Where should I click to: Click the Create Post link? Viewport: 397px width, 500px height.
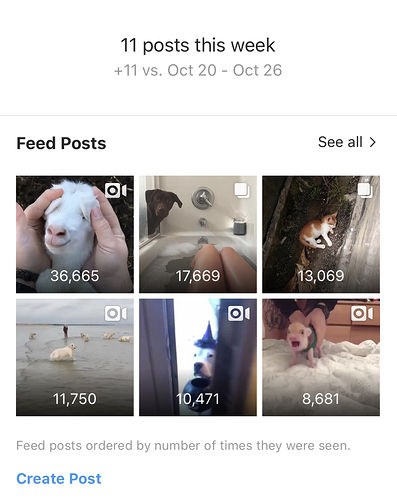59,479
